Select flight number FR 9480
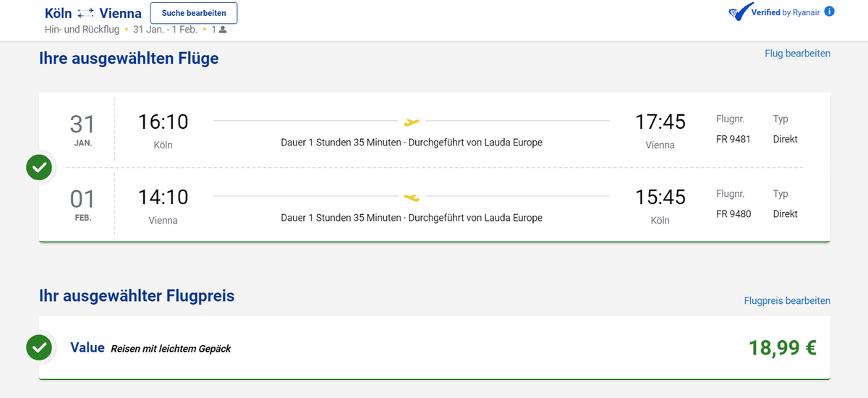This screenshot has height=398, width=868. click(733, 214)
